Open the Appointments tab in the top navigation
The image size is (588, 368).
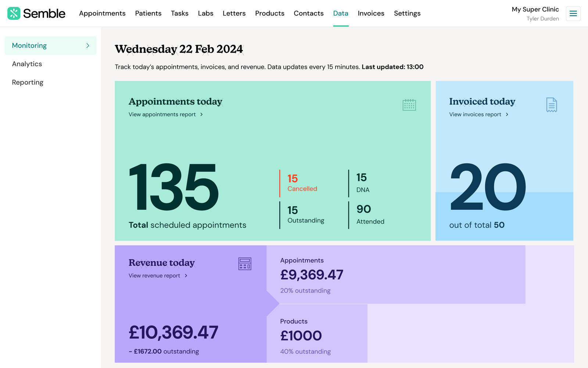[x=102, y=13]
